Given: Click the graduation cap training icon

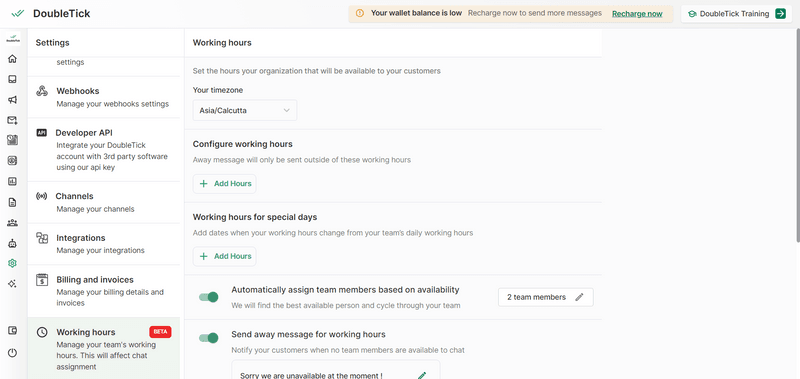Looking at the screenshot, I should pyautogui.click(x=692, y=14).
